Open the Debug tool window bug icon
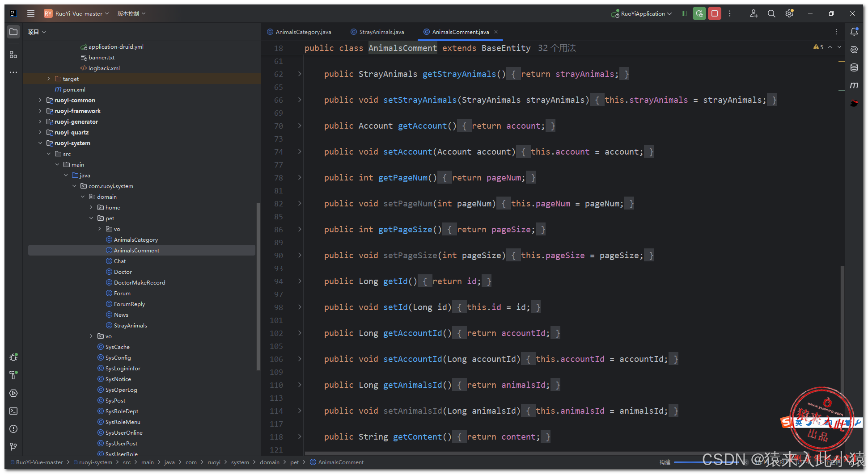This screenshot has width=868, height=474. [13, 357]
